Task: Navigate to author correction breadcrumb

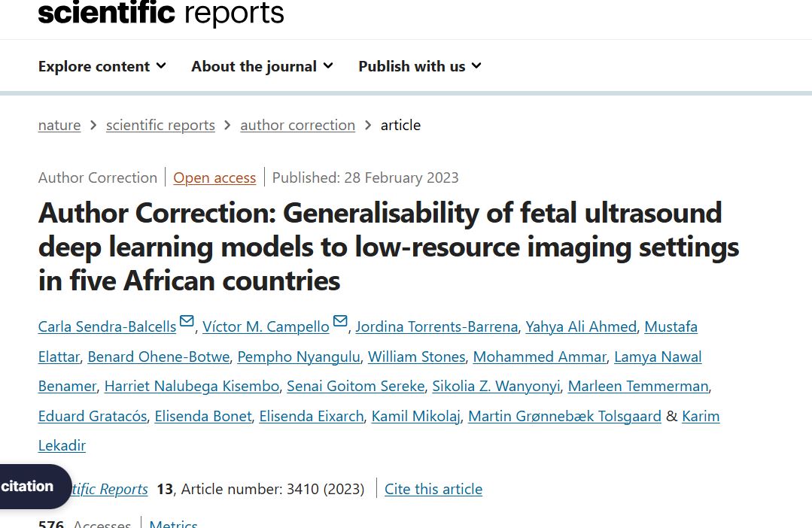Action: (297, 125)
